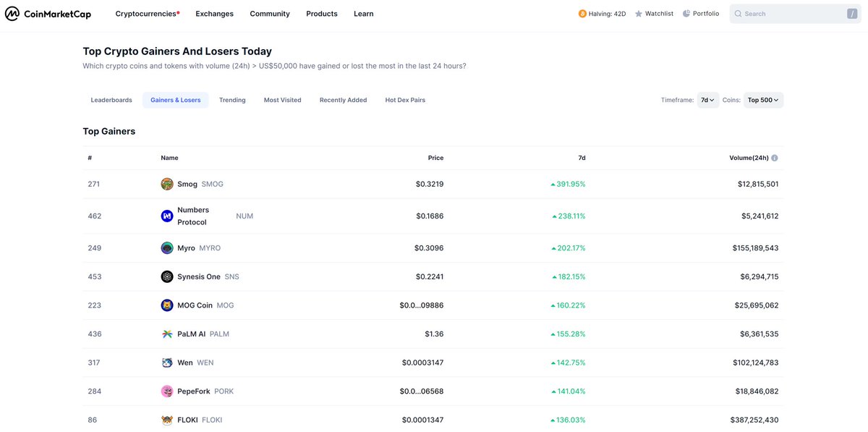868x432 pixels.
Task: Click the $0.0...06568 price cell
Action: 422,391
